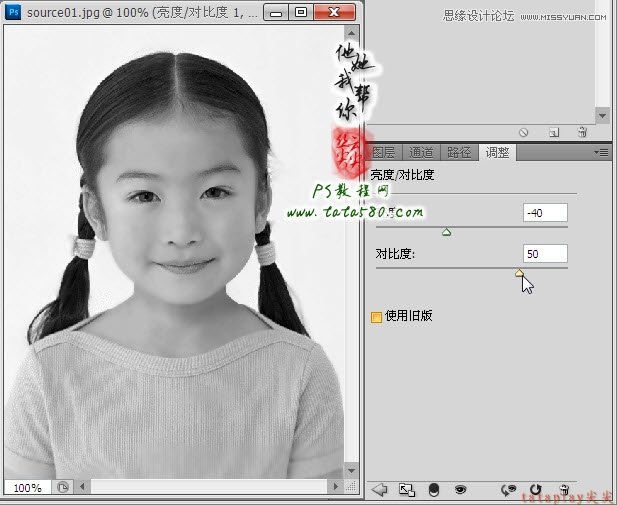
Task: Switch to the 路径 tab
Action: [459, 152]
